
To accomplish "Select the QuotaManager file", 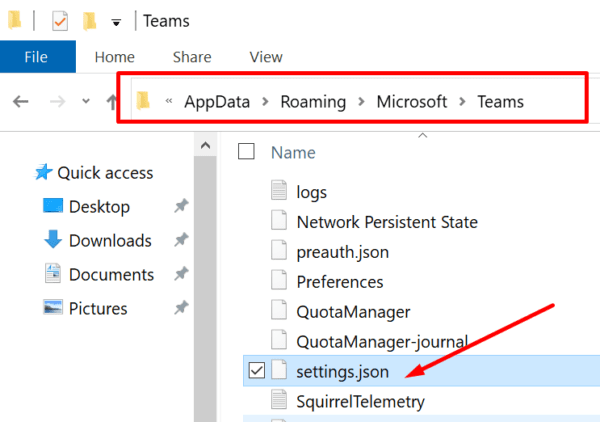I will (x=353, y=312).
